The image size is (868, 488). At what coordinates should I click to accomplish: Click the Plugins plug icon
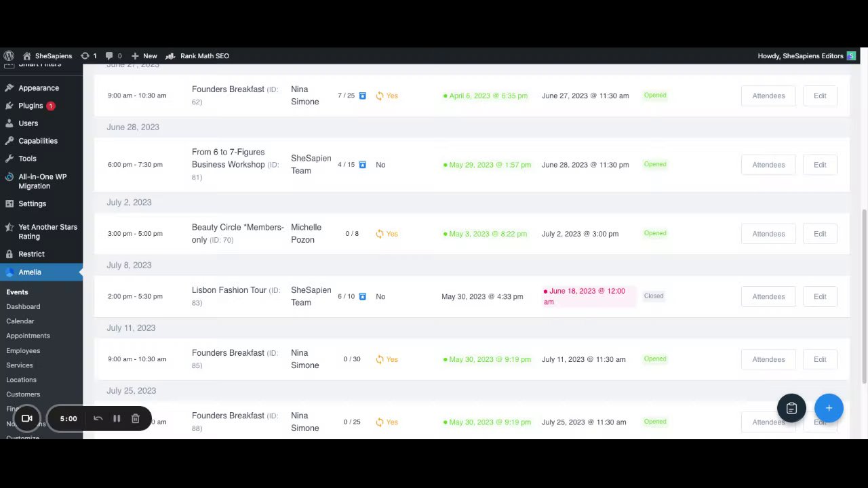[9, 106]
